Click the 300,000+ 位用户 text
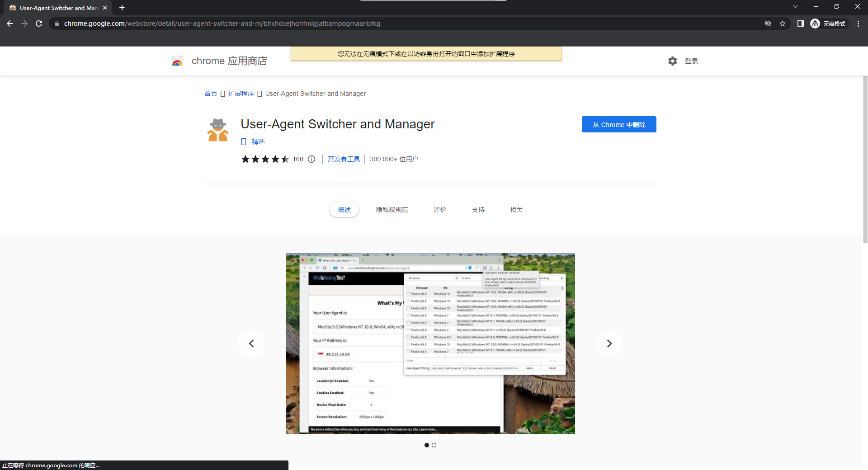868x470 pixels. (x=394, y=159)
